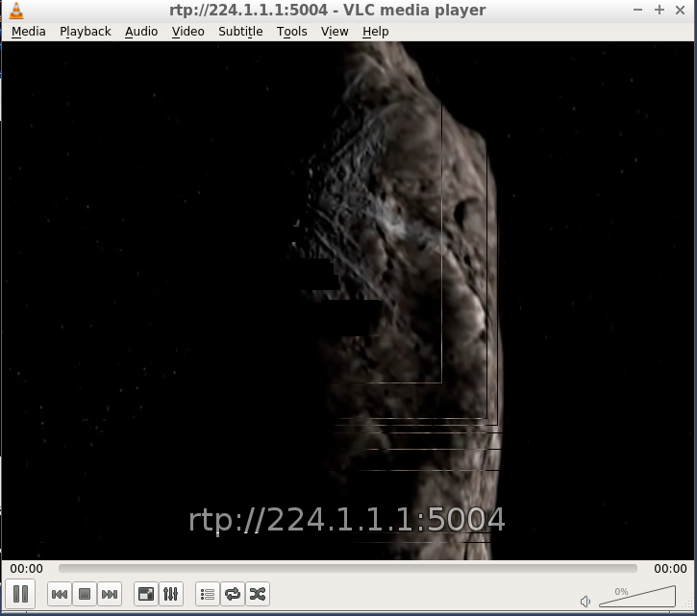Toggle remaining time label on right
697x616 pixels.
coord(670,569)
